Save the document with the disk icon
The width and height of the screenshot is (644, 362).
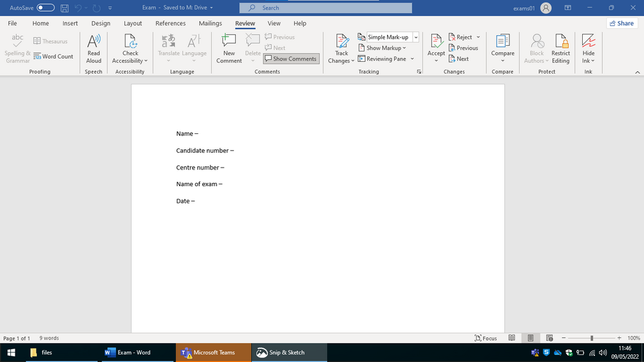coord(64,8)
